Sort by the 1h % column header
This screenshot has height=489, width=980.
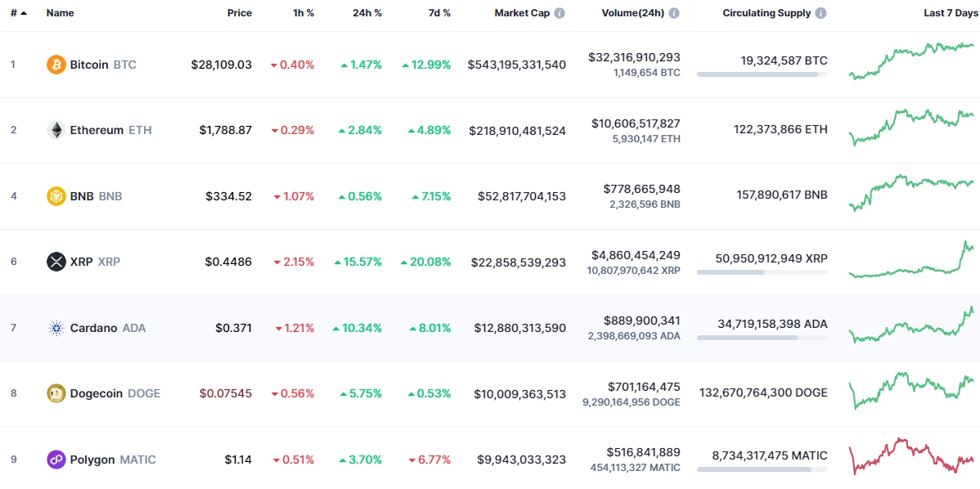pos(303,13)
